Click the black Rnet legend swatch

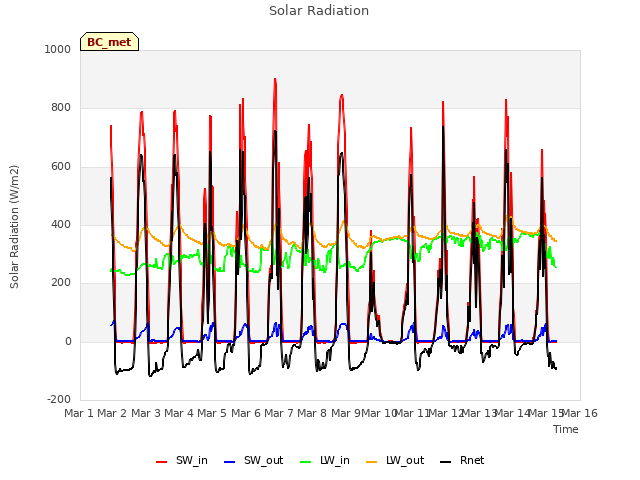coord(446,462)
